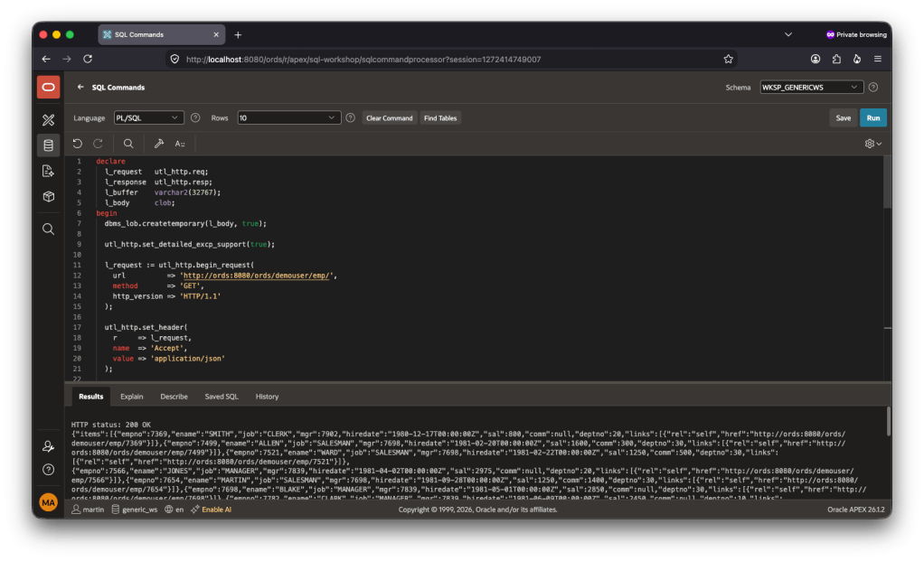Expand the Language PL/SQL dropdown

tap(148, 117)
